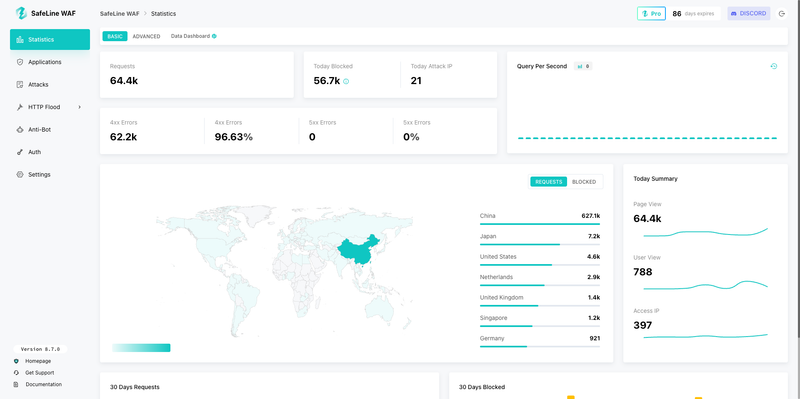Click the China progress bar

tap(540, 224)
